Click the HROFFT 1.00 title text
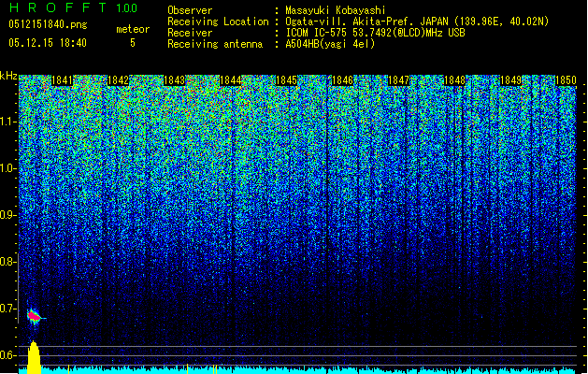Screen dimensions: 588x374 tap(74, 7)
